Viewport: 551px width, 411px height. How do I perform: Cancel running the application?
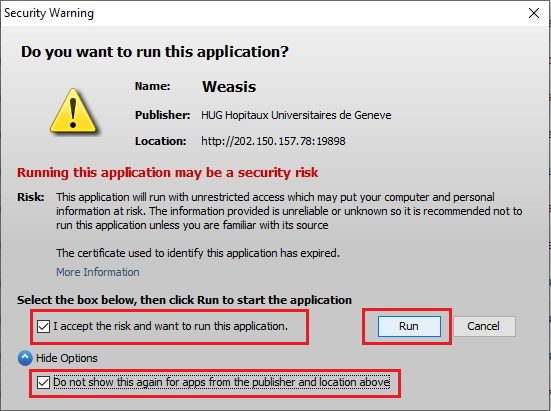pos(484,326)
